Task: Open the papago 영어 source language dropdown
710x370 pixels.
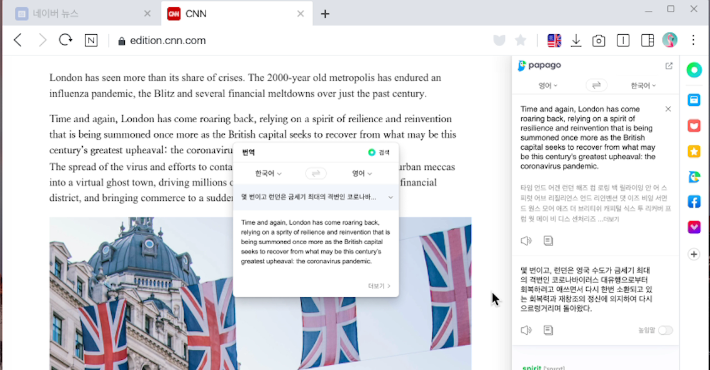Action: pos(548,86)
